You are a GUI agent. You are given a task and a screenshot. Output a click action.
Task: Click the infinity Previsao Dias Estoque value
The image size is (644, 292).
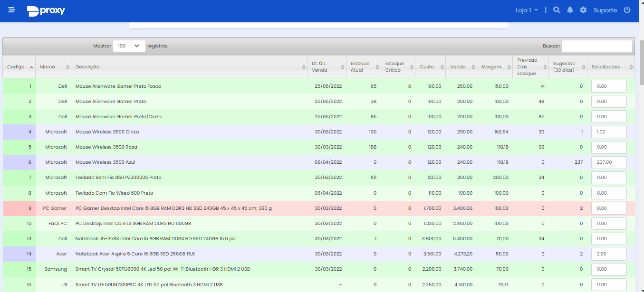pos(542,86)
